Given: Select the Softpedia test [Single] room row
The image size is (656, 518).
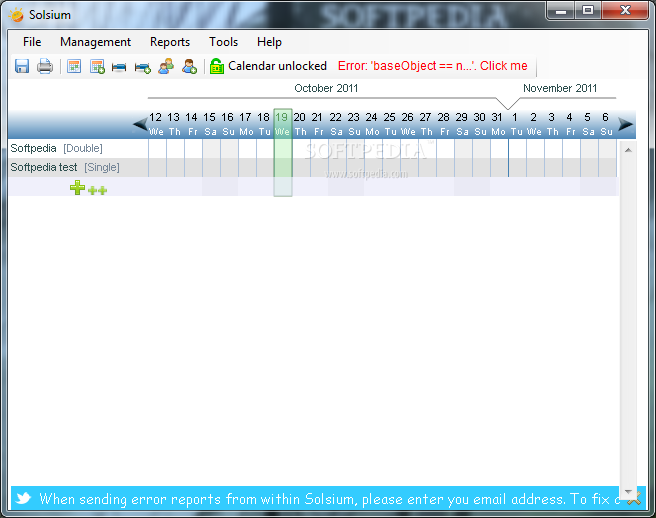Looking at the screenshot, I should pos(313,167).
